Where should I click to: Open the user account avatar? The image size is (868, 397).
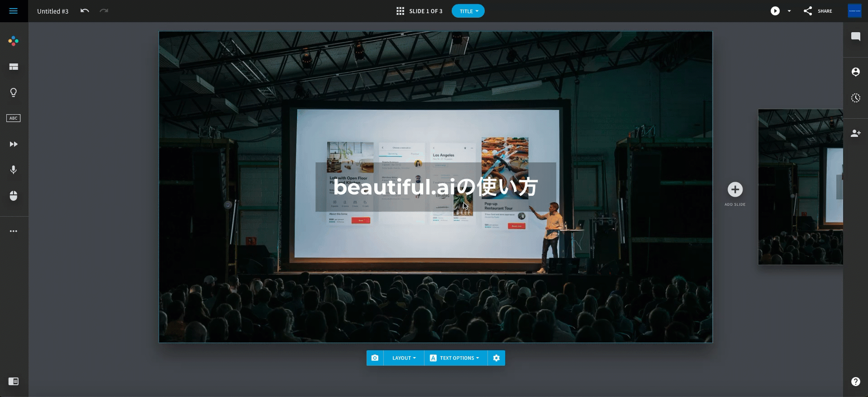click(854, 11)
